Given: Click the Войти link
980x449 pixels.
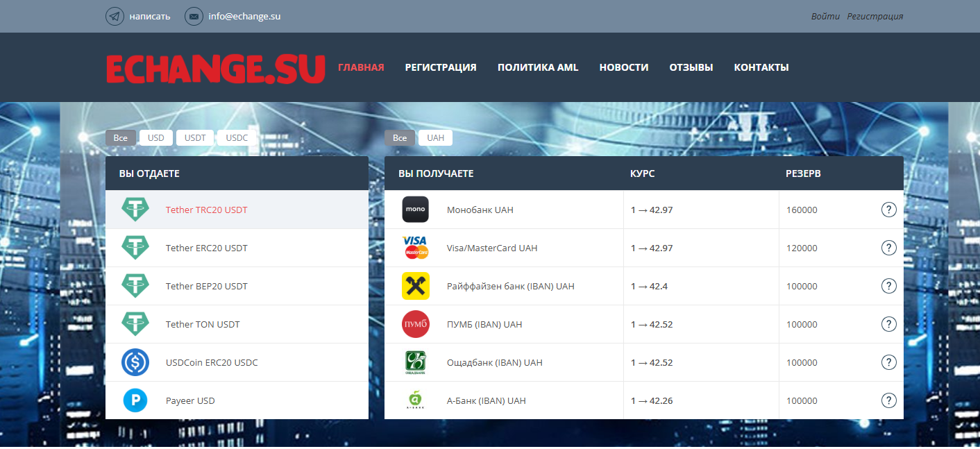Looking at the screenshot, I should 825,16.
